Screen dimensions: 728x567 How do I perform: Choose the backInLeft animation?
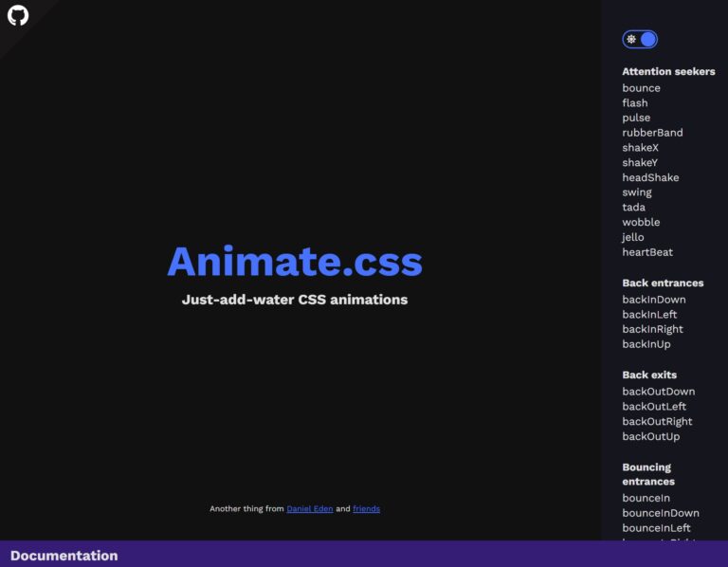[x=649, y=315]
